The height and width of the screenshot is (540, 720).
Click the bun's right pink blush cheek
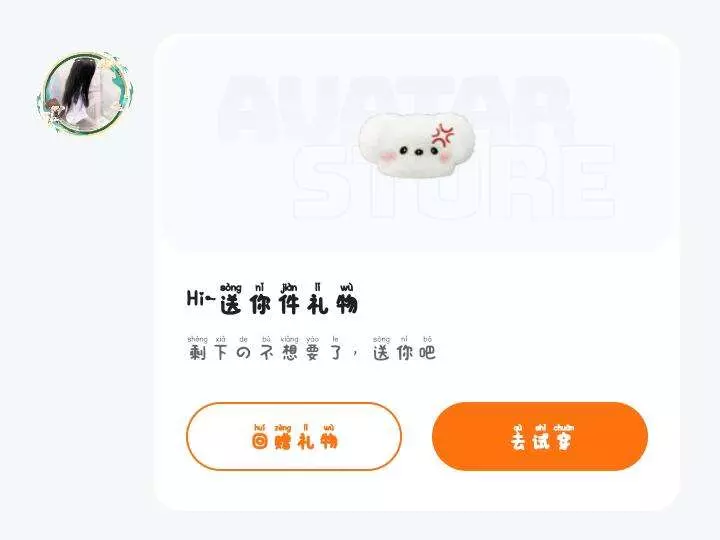click(445, 158)
